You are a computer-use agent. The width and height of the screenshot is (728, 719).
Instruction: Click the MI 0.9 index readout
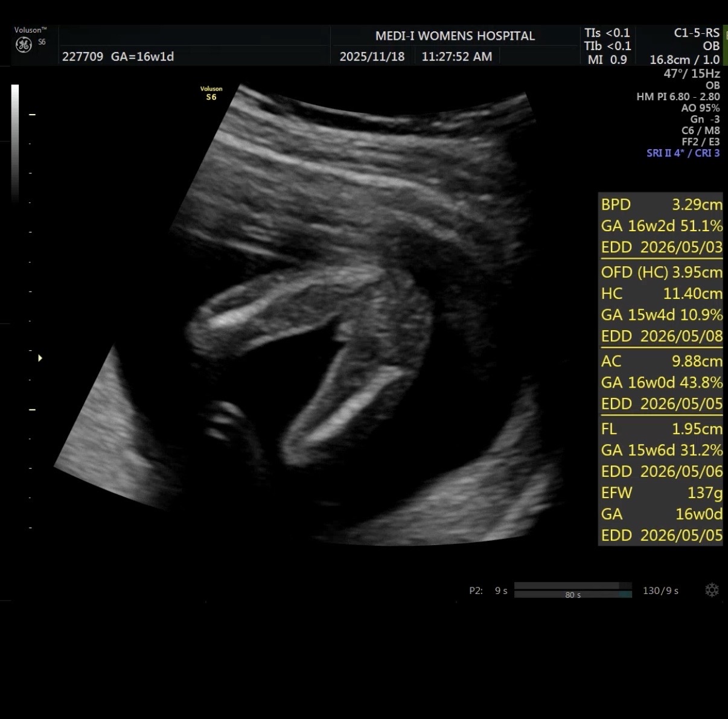tap(607, 60)
